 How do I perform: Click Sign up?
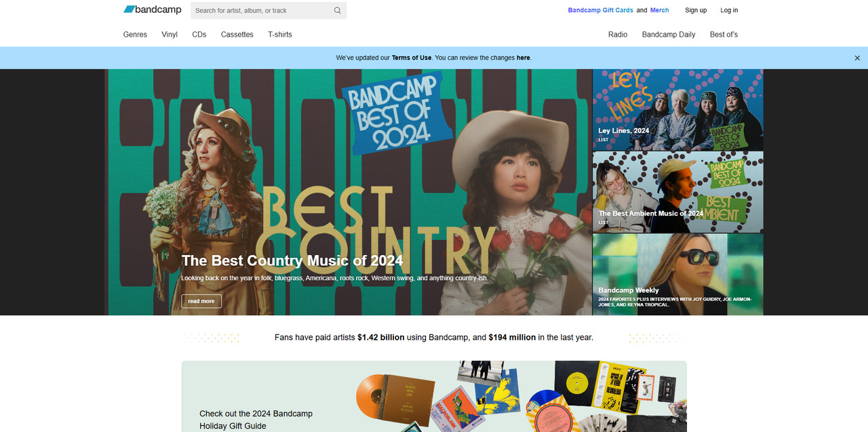[696, 10]
